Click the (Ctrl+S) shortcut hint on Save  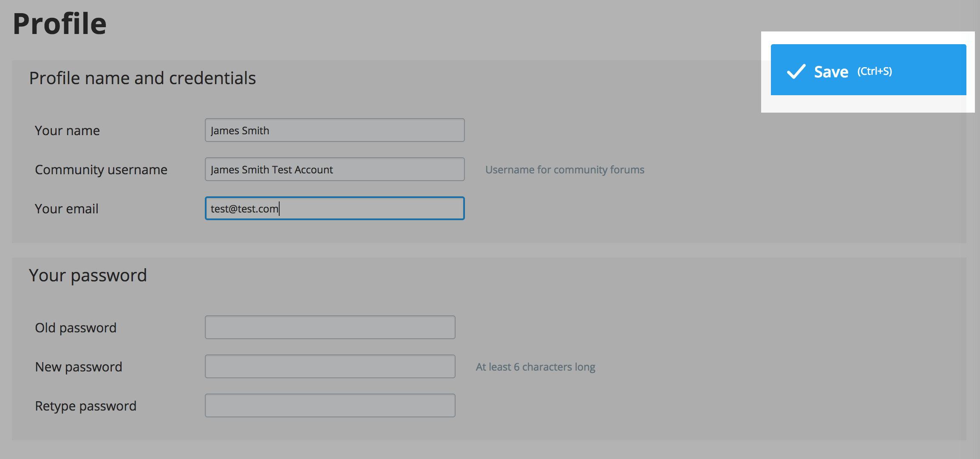pyautogui.click(x=875, y=72)
